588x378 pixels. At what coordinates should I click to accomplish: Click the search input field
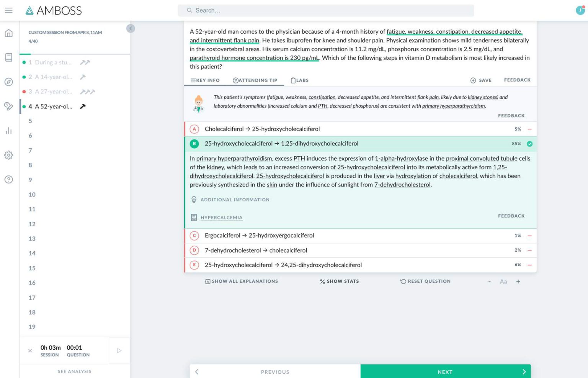(325, 10)
